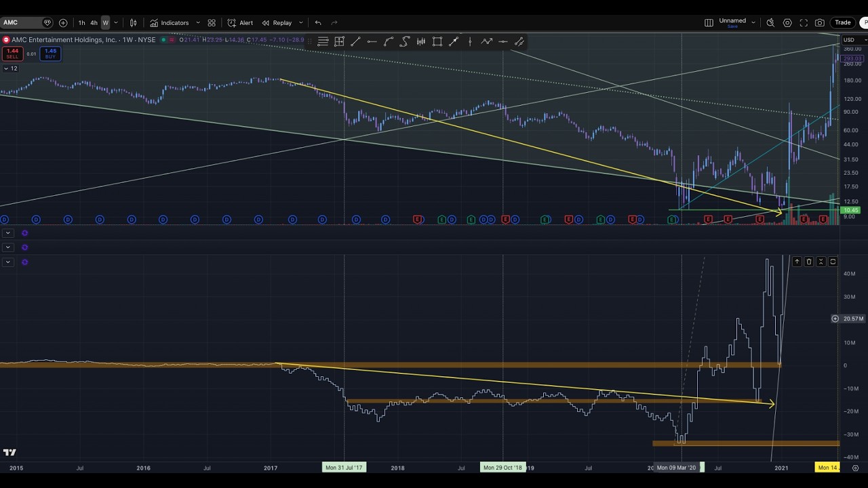
Task: Collapse the third indicator pane legend
Action: 7,262
